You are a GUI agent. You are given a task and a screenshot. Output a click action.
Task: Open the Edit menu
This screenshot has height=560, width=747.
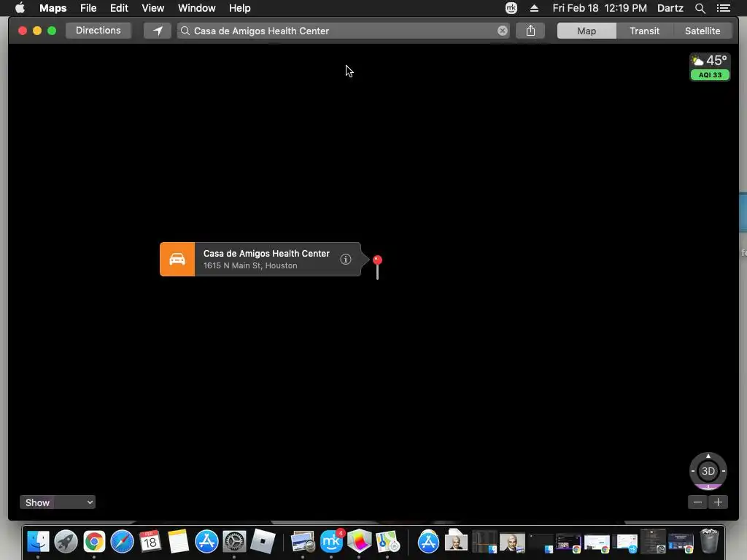(x=119, y=8)
